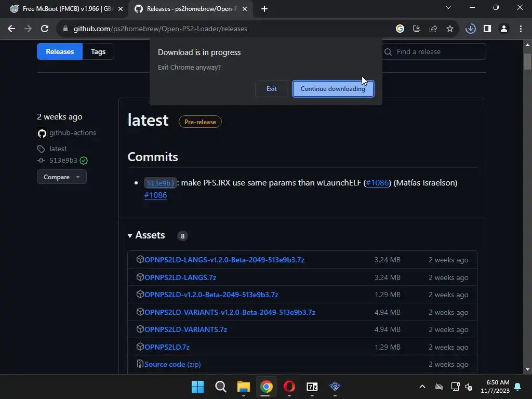Show hidden system tray icons
This screenshot has height=399, width=532.
pos(422,387)
